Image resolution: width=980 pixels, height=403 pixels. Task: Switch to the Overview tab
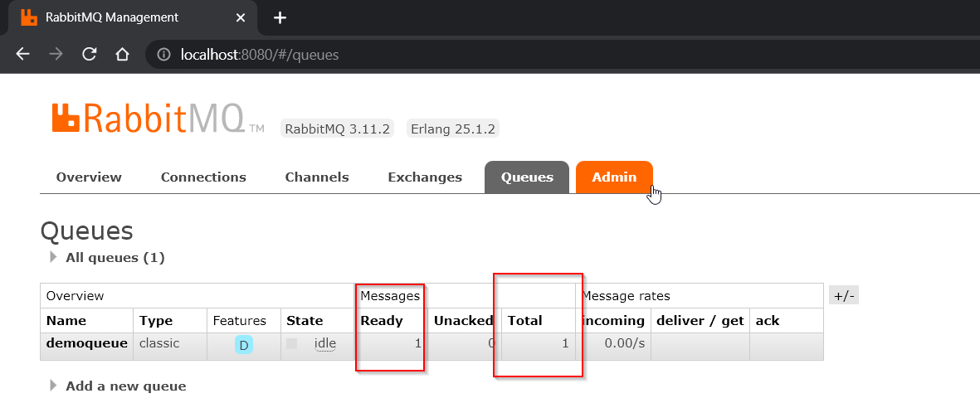click(x=89, y=177)
